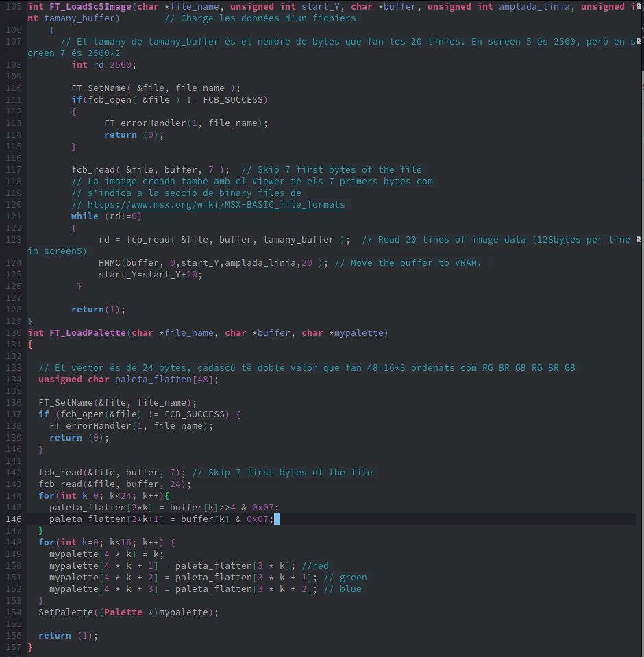Click 'tamany_buffer' argument in fcb_read call
Viewport: 644px width, 657px height.
pos(298,240)
